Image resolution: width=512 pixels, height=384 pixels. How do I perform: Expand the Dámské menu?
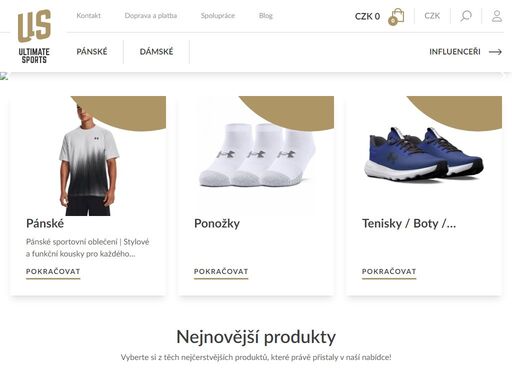click(156, 52)
